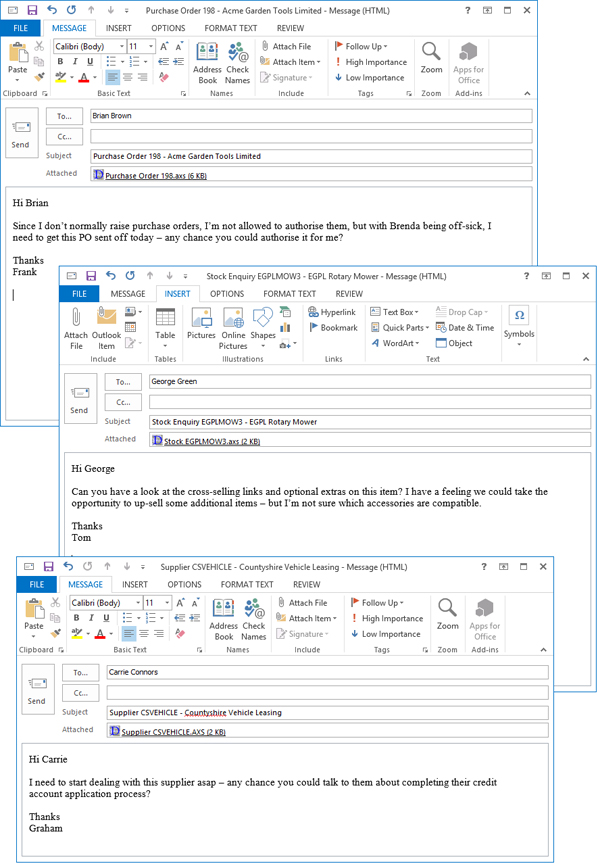Click Subject field in Stock Enquiry window
This screenshot has height=868, width=600.
click(x=370, y=422)
